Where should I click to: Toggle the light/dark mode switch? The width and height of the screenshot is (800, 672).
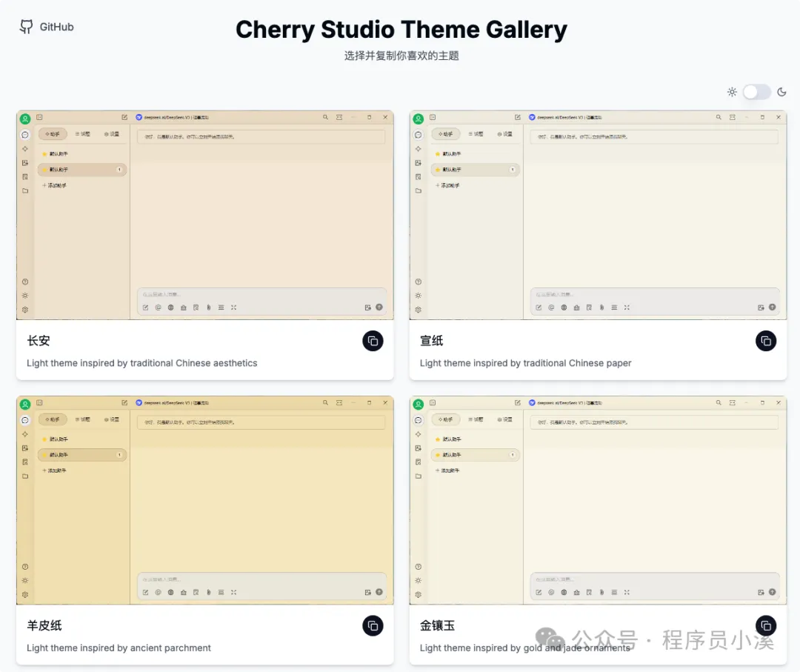click(756, 92)
